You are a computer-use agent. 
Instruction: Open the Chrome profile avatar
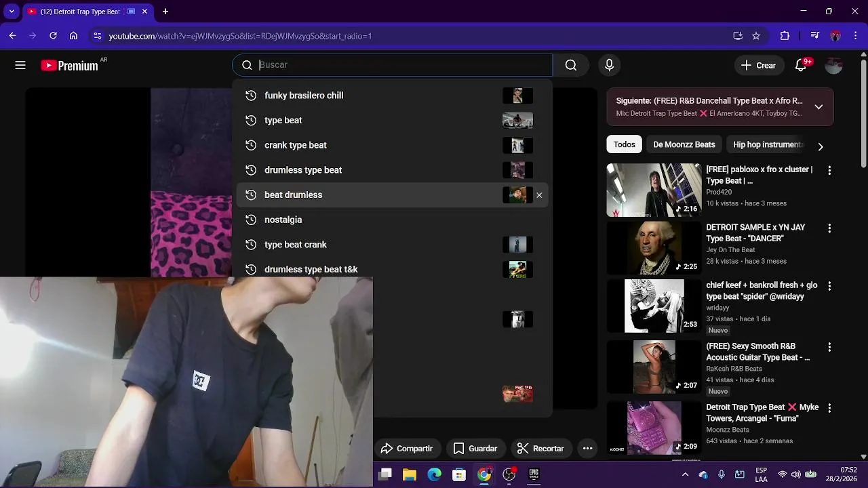tap(835, 36)
